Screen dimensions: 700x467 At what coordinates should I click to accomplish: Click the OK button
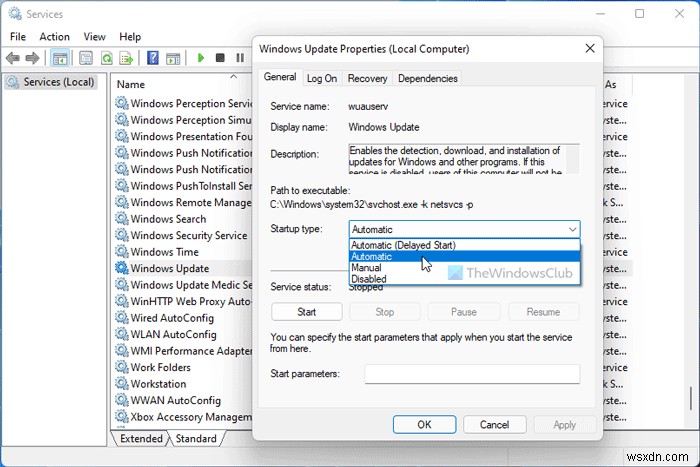pos(424,424)
